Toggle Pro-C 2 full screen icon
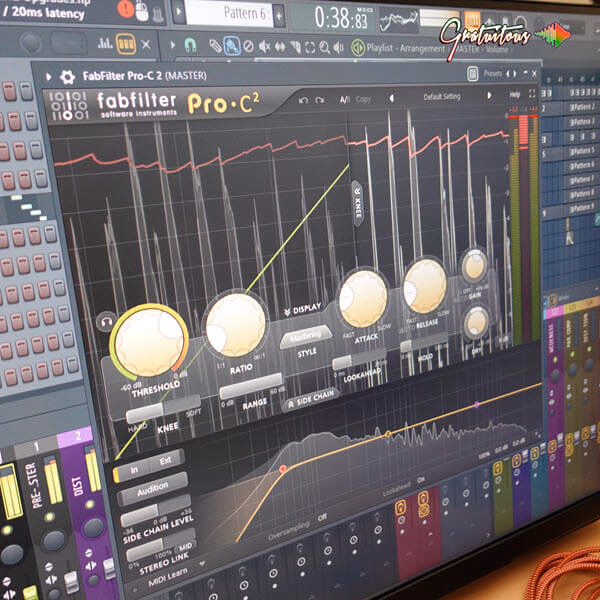This screenshot has height=600, width=600. click(532, 93)
